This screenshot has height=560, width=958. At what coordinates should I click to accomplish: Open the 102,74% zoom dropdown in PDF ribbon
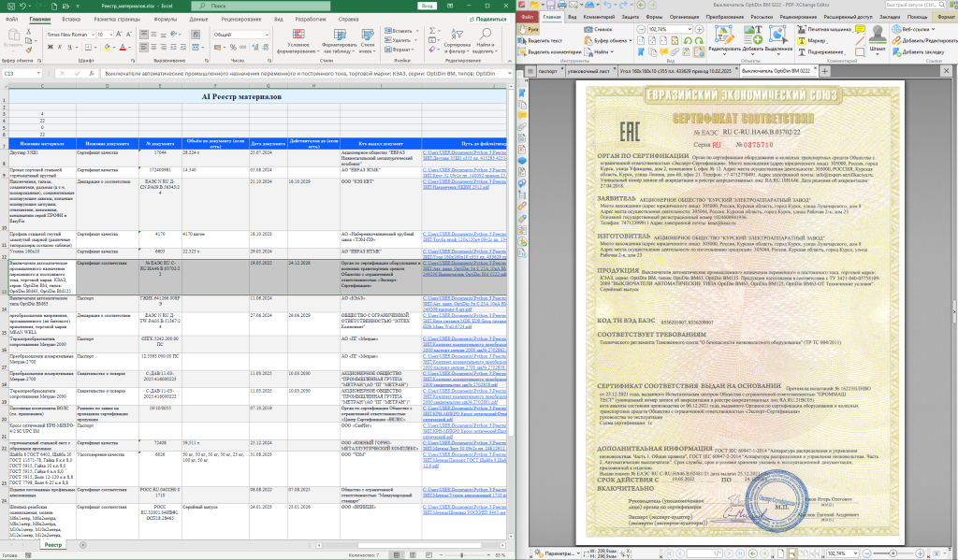point(689,29)
